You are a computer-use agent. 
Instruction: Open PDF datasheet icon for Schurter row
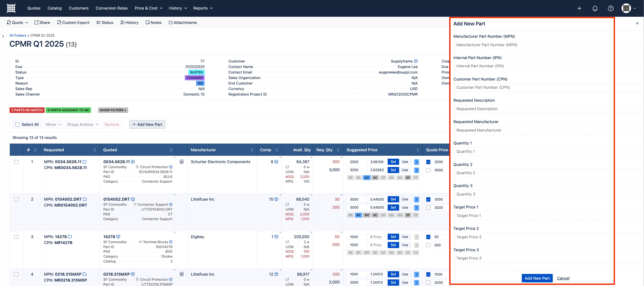point(182,162)
